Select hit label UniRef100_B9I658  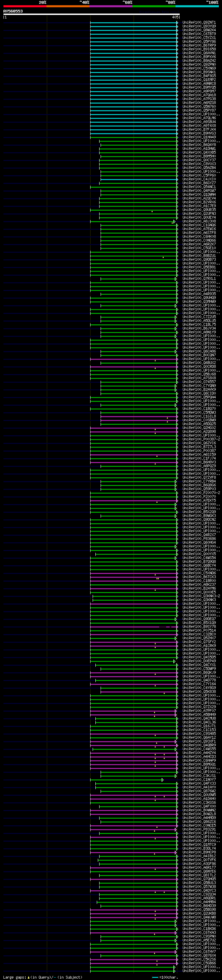click(199, 49)
